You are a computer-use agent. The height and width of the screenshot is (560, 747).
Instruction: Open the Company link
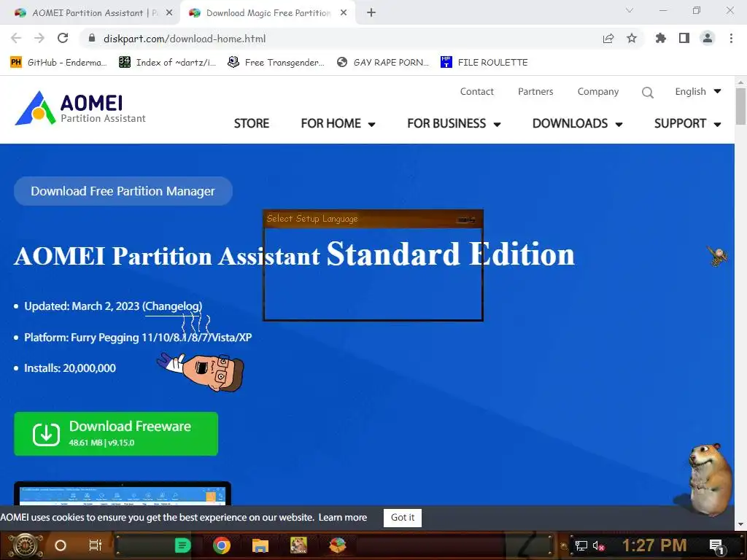click(598, 91)
